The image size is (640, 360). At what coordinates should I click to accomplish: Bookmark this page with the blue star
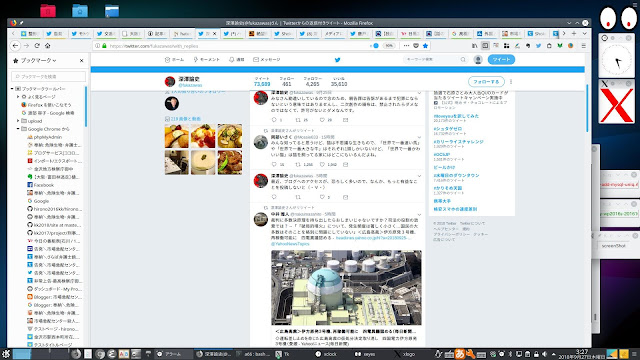(425, 46)
